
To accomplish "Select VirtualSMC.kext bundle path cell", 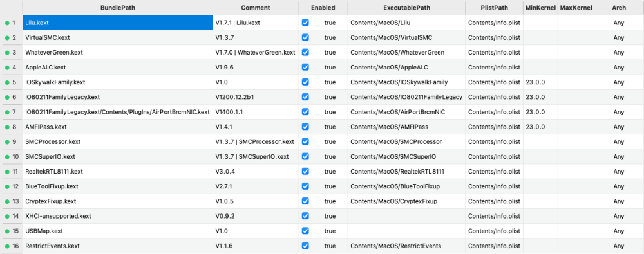I will point(117,37).
